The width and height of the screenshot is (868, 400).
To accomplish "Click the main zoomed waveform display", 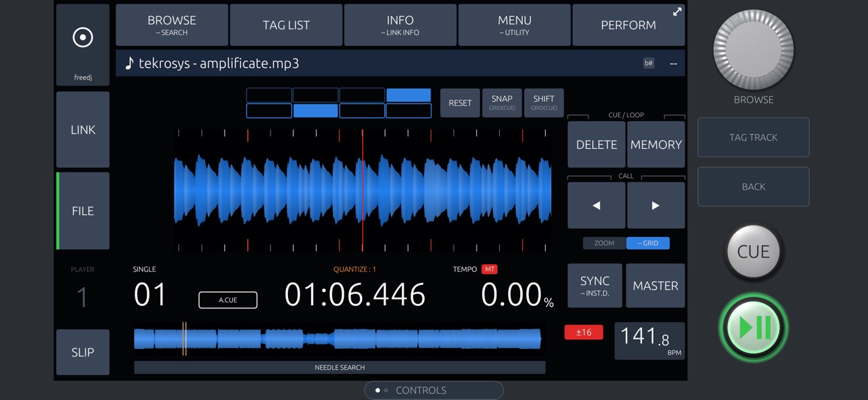I will (x=363, y=191).
